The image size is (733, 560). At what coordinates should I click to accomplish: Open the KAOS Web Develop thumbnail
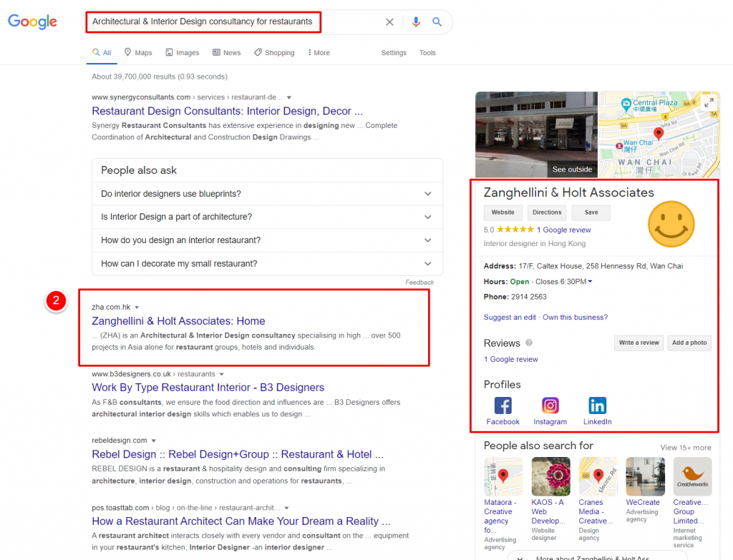tap(550, 476)
